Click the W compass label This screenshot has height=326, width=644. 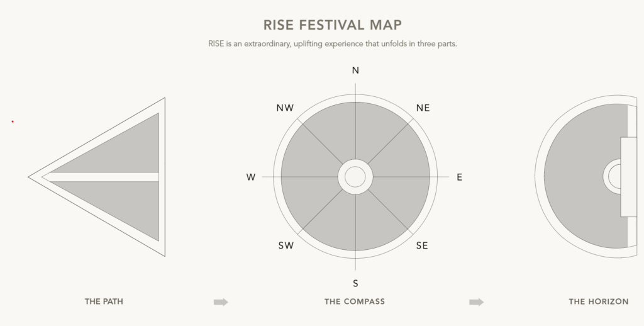(250, 177)
